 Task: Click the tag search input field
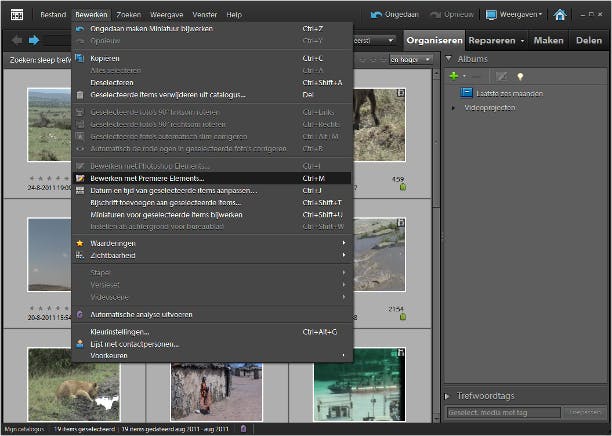point(504,412)
